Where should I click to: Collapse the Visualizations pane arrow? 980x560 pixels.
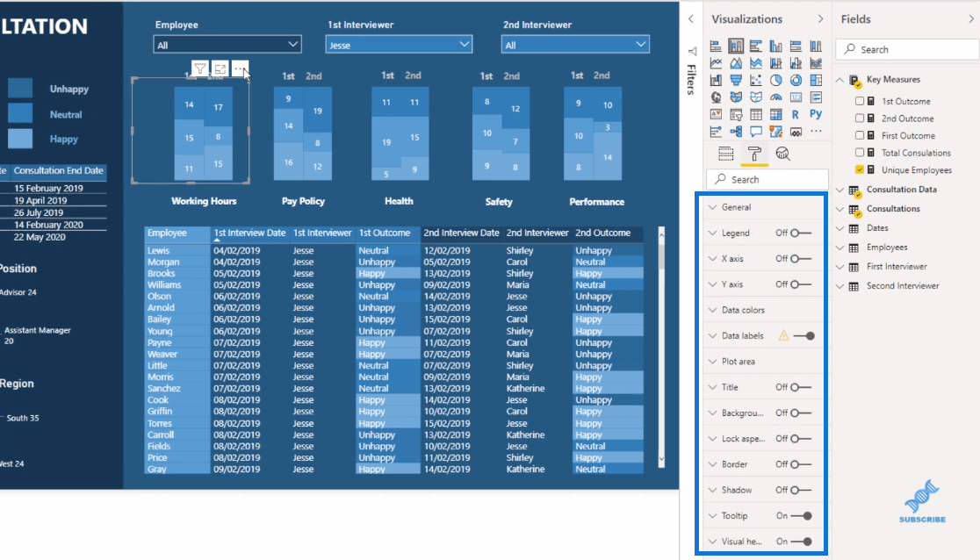[x=821, y=19]
